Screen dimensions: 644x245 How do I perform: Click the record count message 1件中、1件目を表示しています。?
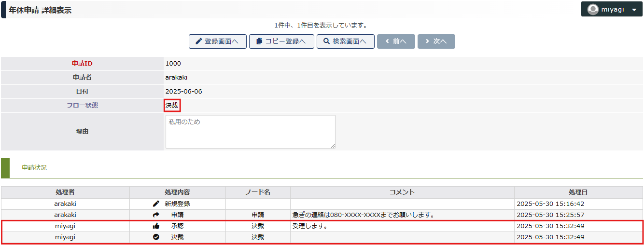point(321,26)
